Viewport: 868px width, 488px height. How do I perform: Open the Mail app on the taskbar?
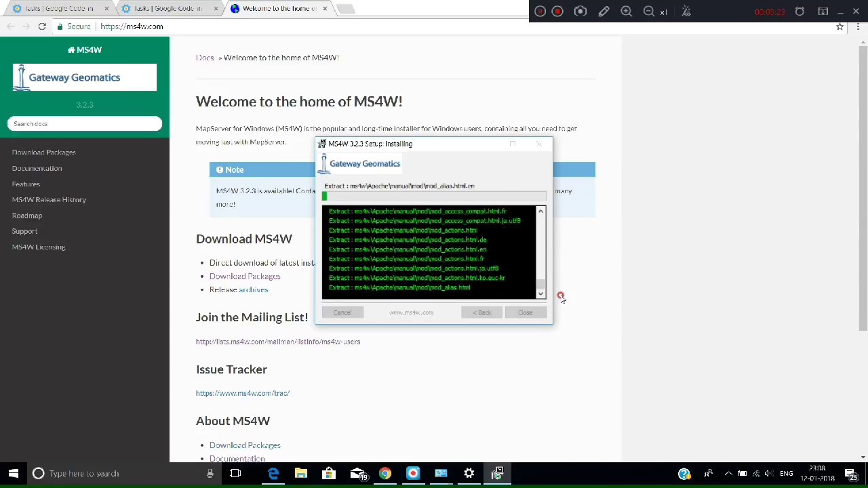pos(357,474)
